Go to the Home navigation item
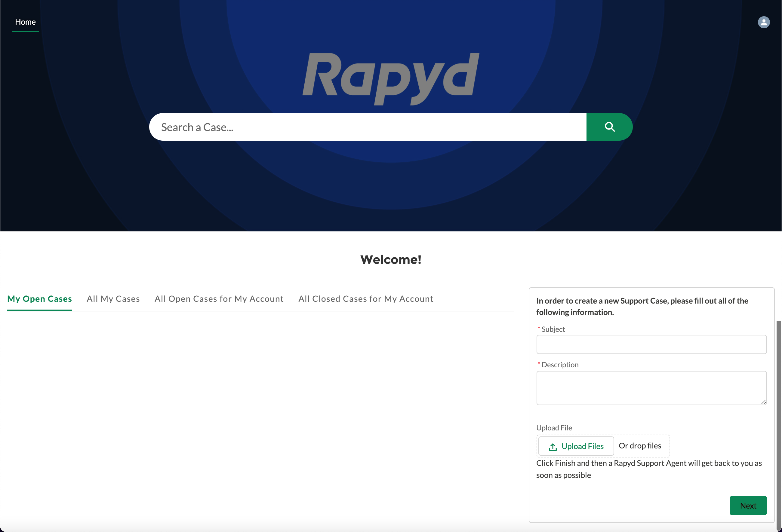The width and height of the screenshot is (782, 532). point(25,22)
